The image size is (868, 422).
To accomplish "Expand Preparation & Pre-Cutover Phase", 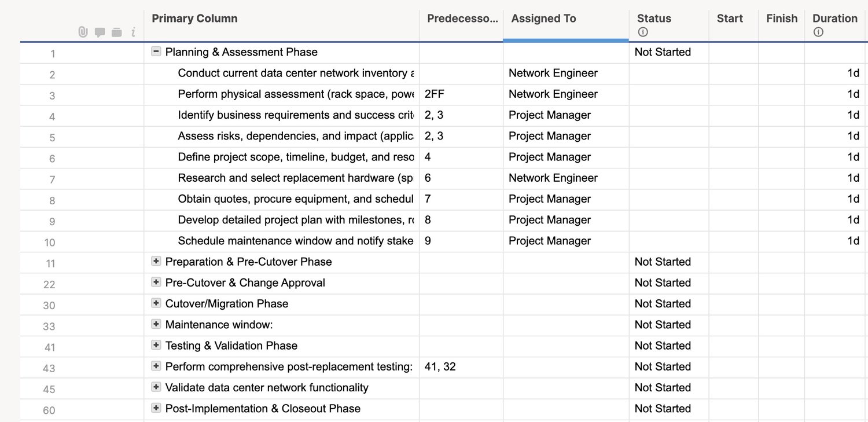I will tap(156, 261).
